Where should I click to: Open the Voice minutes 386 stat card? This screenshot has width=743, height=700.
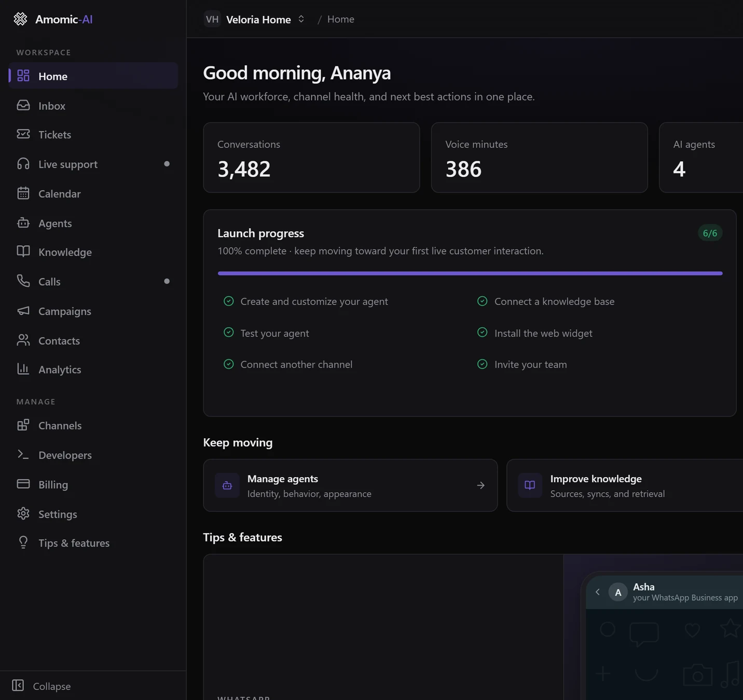(x=539, y=158)
